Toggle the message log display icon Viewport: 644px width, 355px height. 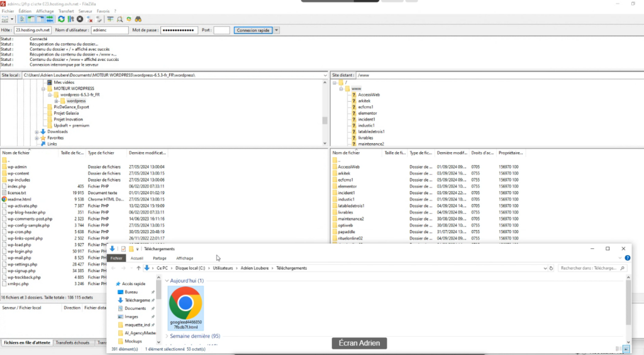22,19
